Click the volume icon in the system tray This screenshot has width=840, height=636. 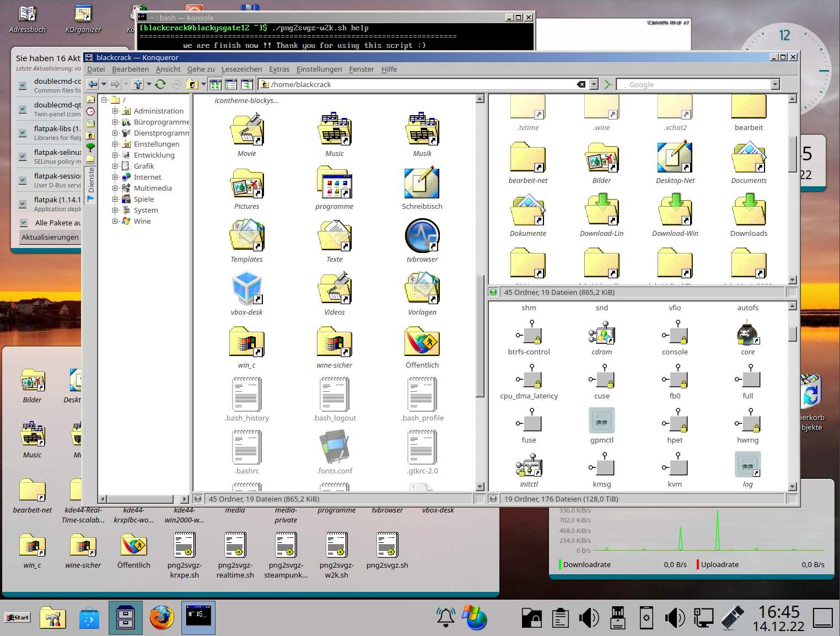point(589,618)
